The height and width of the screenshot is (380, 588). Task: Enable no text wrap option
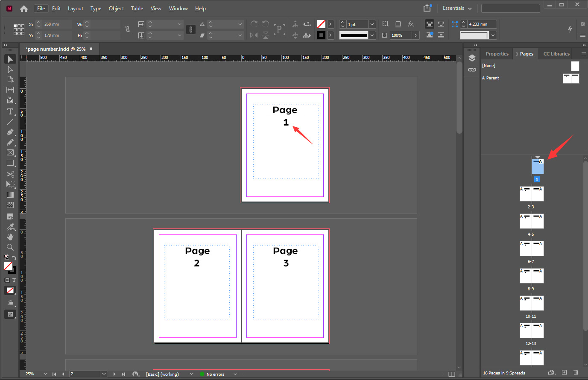point(430,24)
